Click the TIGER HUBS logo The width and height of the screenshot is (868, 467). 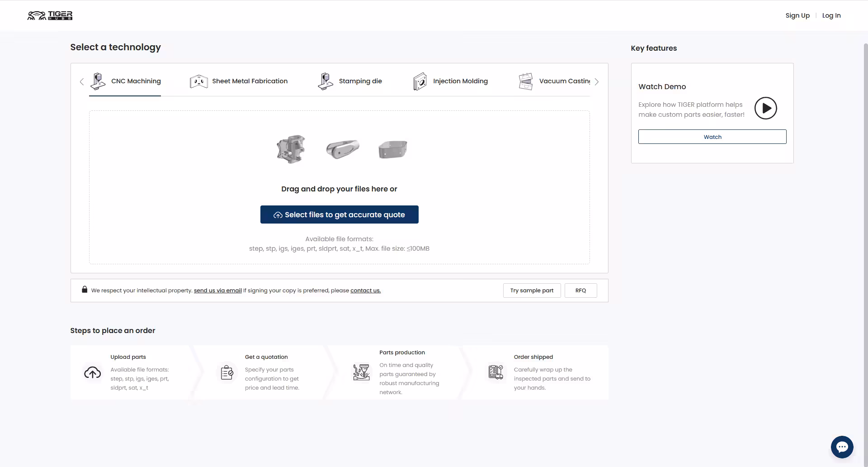(50, 15)
